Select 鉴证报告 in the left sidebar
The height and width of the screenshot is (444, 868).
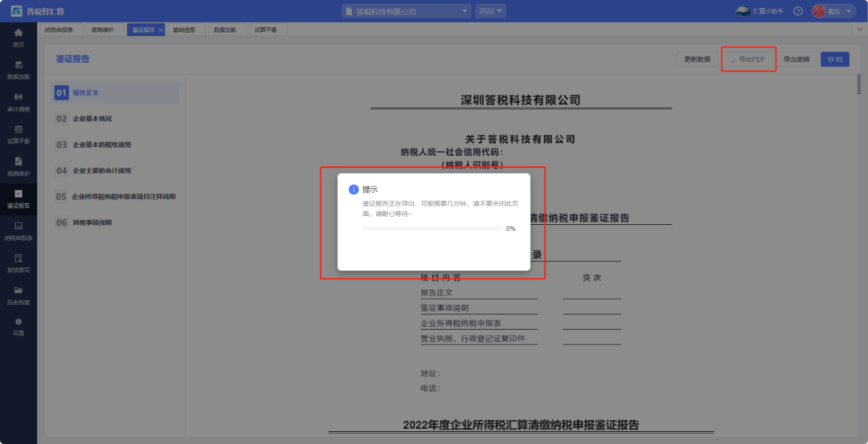pos(18,199)
